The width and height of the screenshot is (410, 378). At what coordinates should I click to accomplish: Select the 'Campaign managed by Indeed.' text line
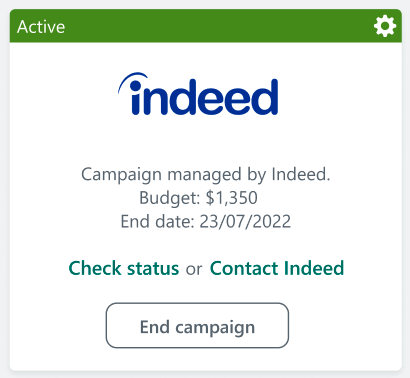coord(206,174)
